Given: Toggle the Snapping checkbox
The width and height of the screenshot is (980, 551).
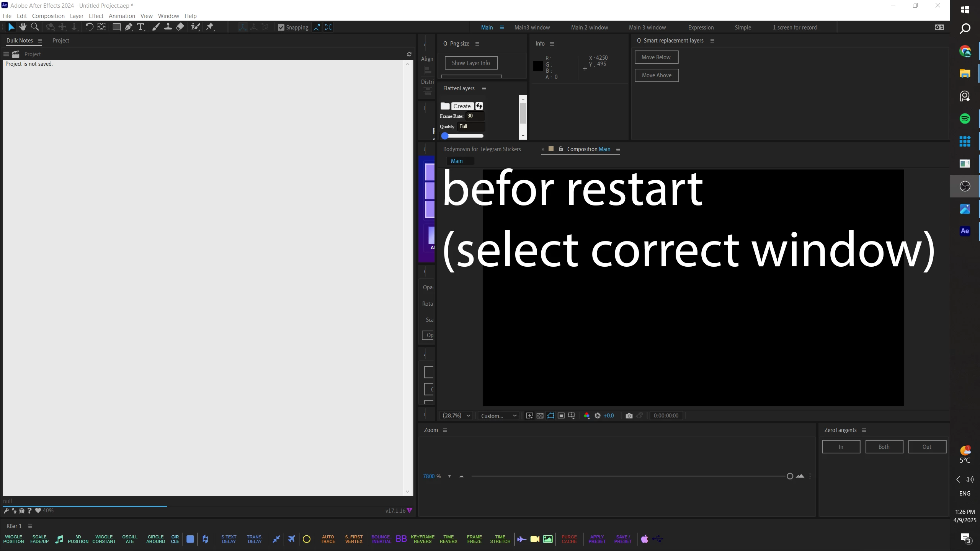Looking at the screenshot, I should (x=281, y=28).
